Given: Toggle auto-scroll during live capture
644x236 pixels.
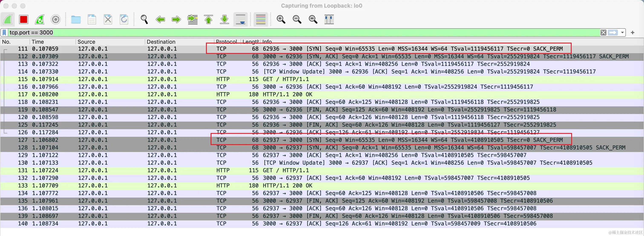Looking at the screenshot, I should 240,19.
